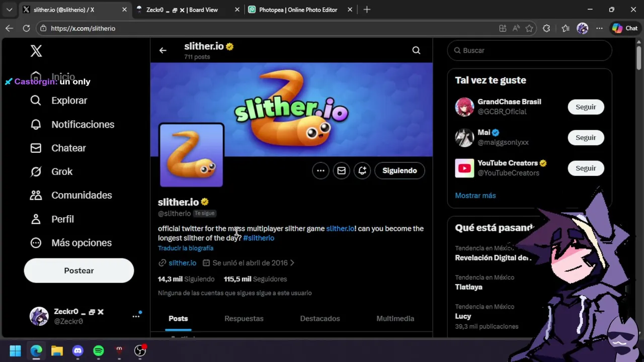This screenshot has height=362, width=644.
Task: Expand the Se unió el abril de 2016 details
Action: click(249, 263)
